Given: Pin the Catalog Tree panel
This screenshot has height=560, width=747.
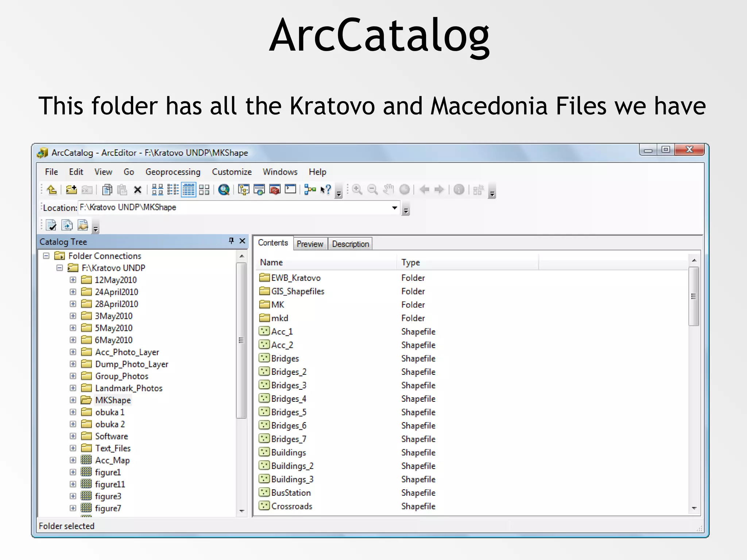Looking at the screenshot, I should pyautogui.click(x=231, y=241).
